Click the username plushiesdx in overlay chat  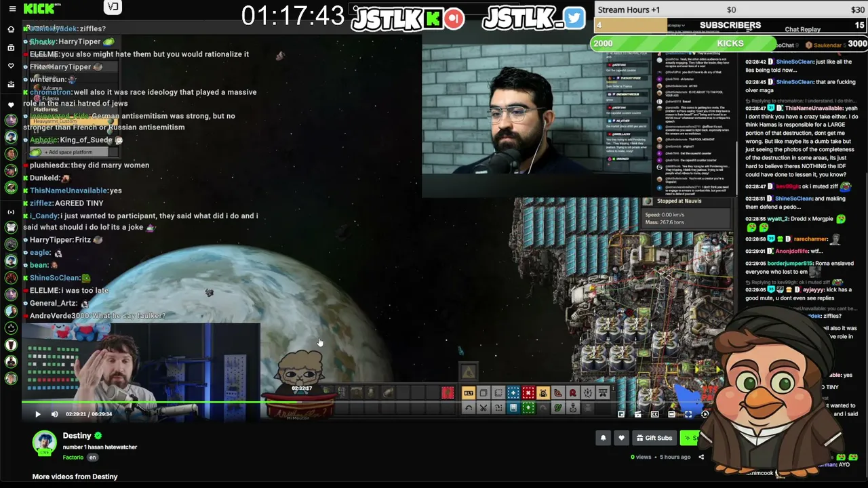coord(49,165)
